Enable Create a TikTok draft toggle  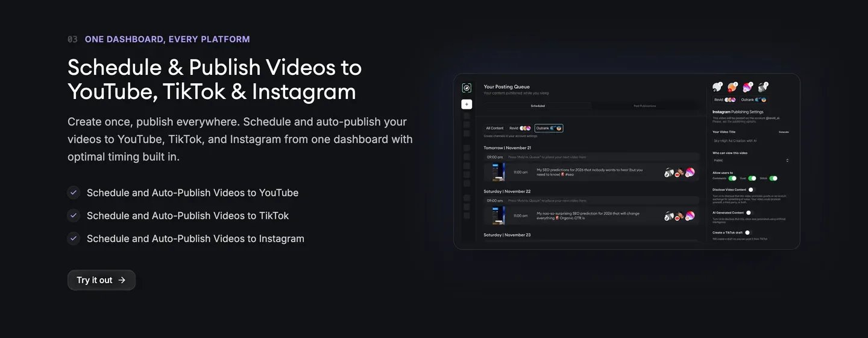point(747,232)
